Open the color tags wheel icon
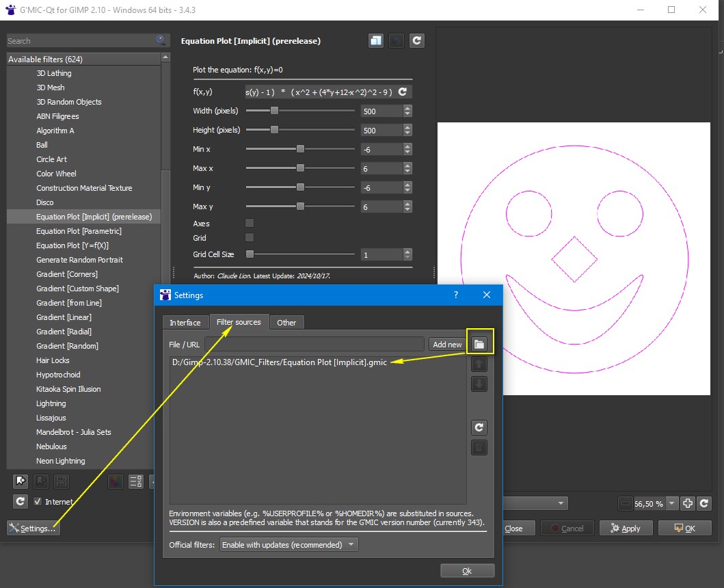The width and height of the screenshot is (724, 588). 115,481
